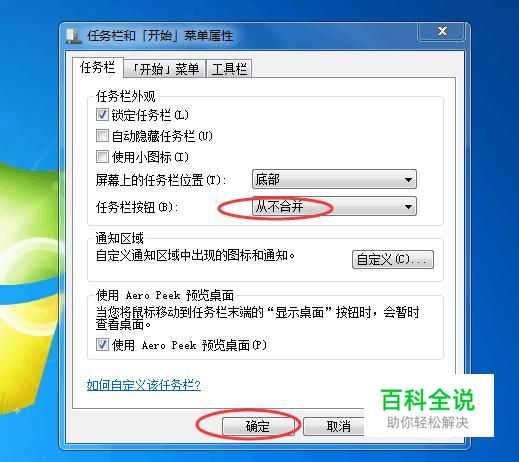The height and width of the screenshot is (462, 519).
Task: Click the 取消 button
Action: (334, 426)
